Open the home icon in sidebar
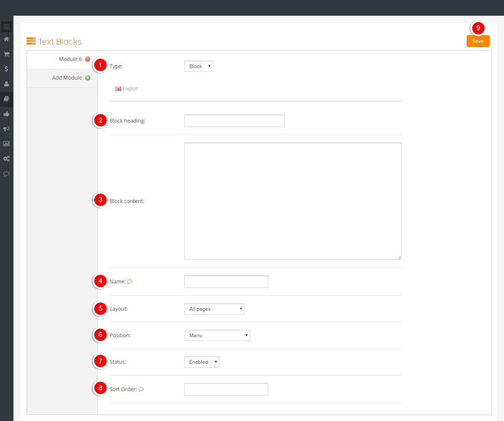The width and height of the screenshot is (504, 421). 6,39
